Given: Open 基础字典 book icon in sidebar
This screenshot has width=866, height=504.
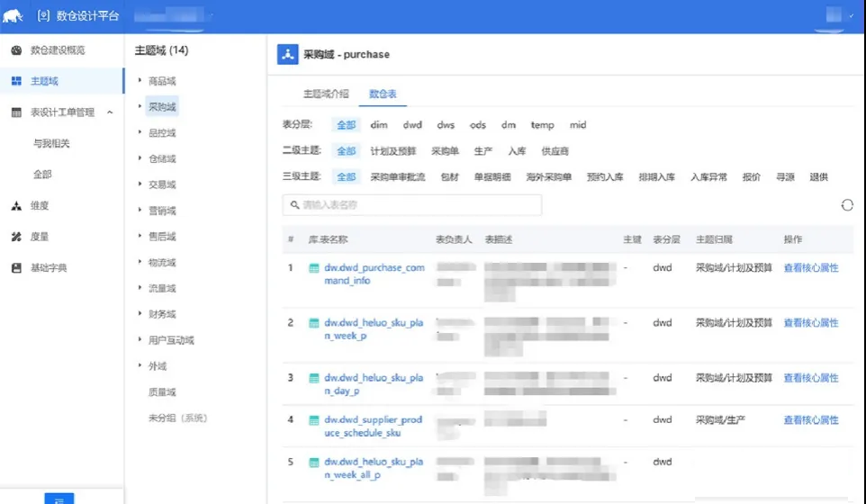Looking at the screenshot, I should pyautogui.click(x=16, y=267).
